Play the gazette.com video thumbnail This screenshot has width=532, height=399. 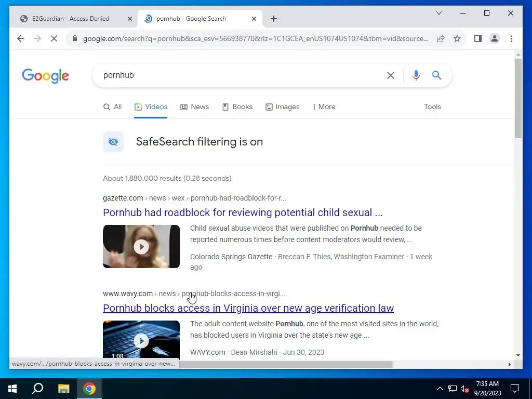141,247
